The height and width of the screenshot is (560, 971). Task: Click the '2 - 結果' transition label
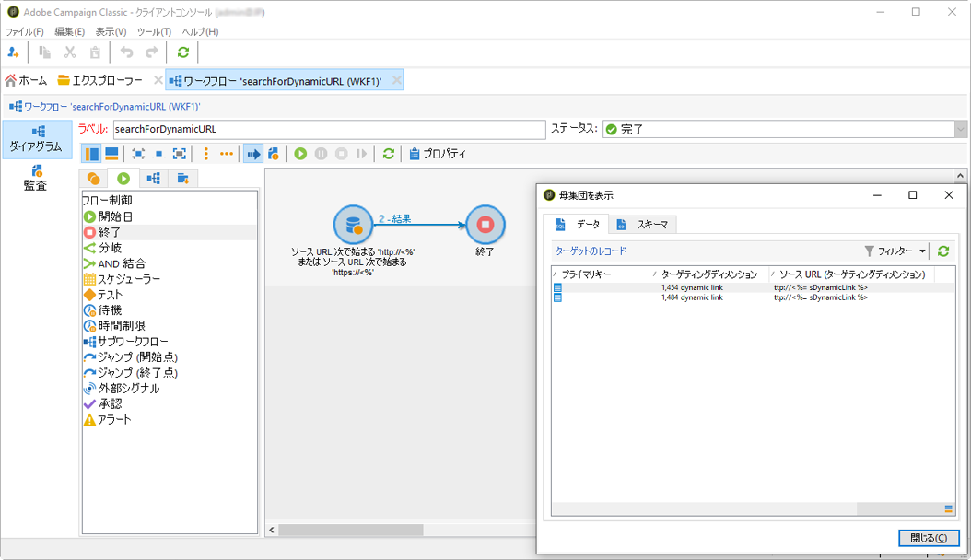point(395,218)
